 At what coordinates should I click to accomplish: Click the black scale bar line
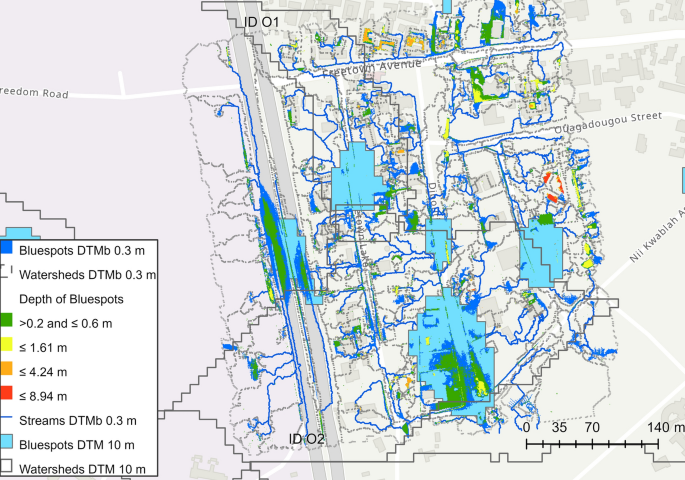tap(592, 445)
